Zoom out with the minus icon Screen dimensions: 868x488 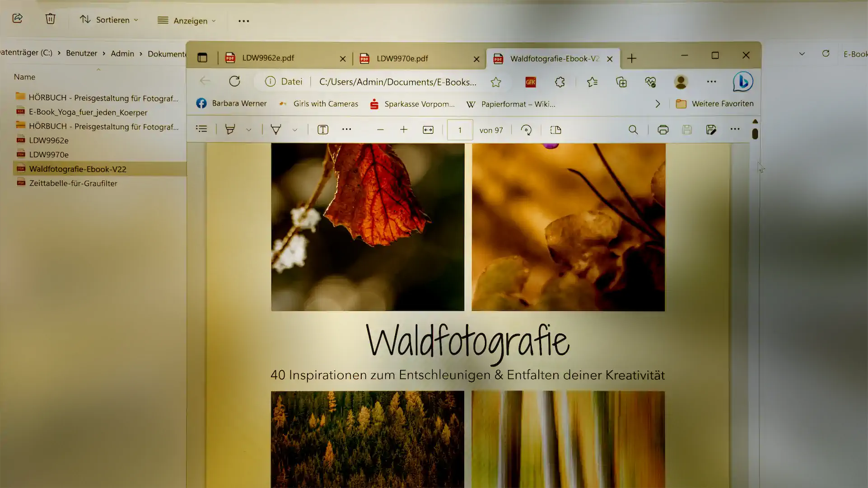tap(380, 130)
